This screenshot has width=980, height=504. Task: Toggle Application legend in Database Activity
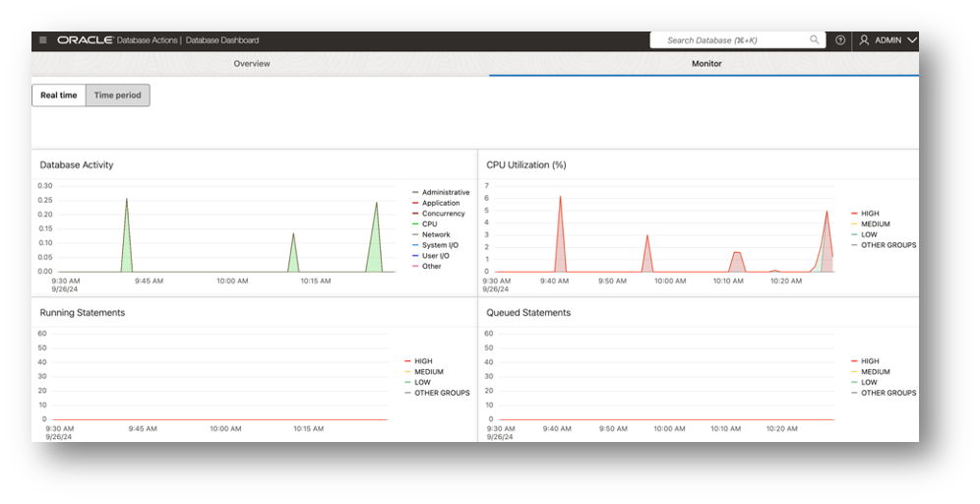(x=436, y=203)
